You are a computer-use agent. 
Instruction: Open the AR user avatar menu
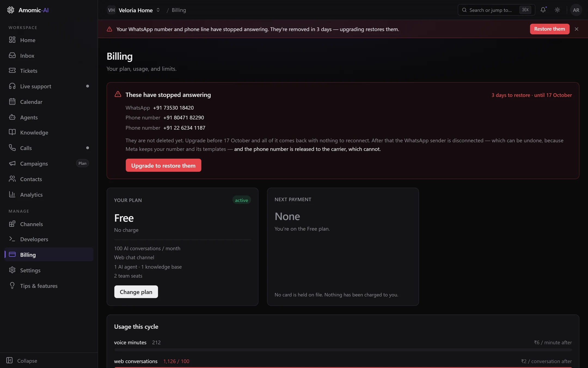click(x=576, y=10)
